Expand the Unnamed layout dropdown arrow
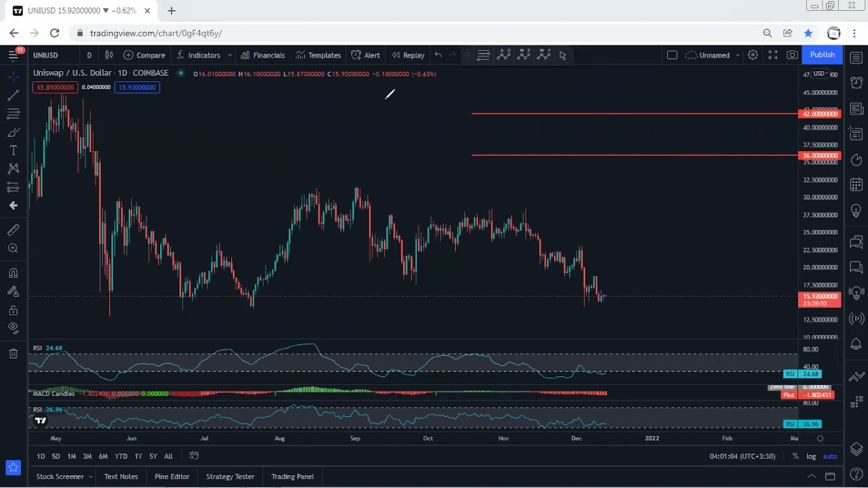 tap(737, 56)
